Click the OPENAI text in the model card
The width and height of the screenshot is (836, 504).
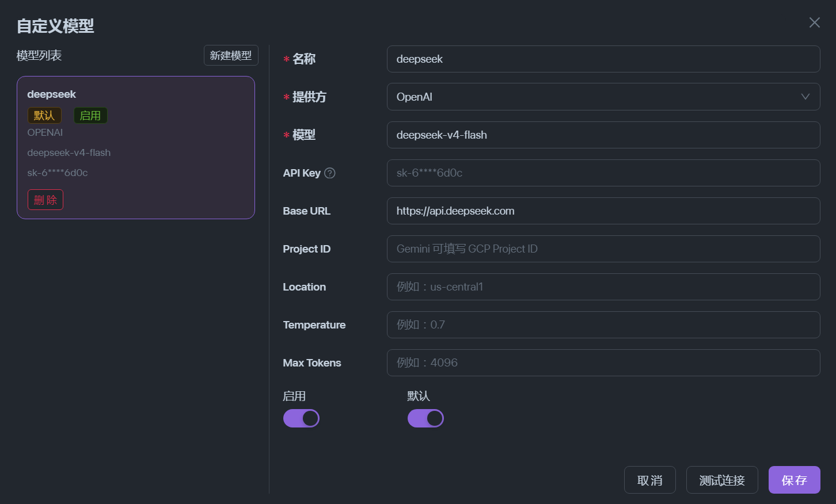point(45,132)
